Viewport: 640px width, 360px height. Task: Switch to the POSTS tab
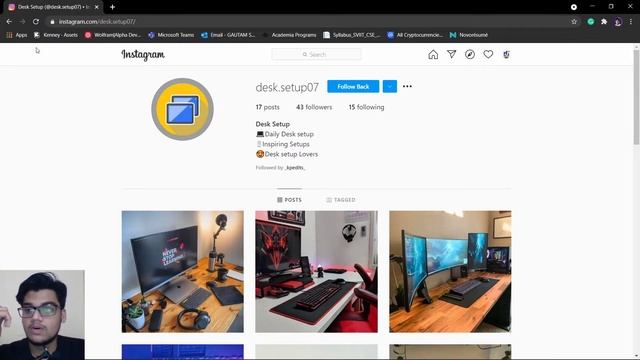[289, 200]
